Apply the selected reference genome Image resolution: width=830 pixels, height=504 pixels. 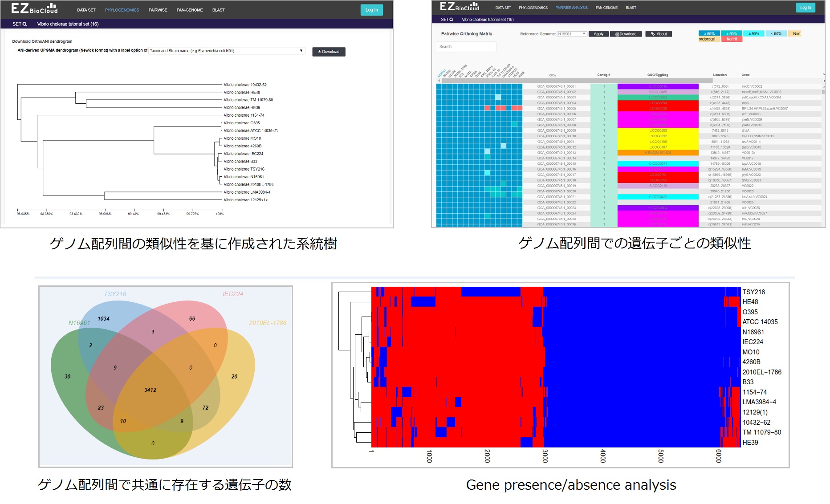(598, 34)
